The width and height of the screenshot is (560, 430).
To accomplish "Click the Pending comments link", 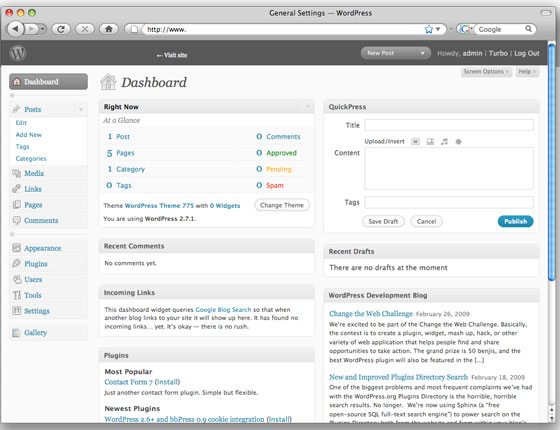I will click(279, 169).
